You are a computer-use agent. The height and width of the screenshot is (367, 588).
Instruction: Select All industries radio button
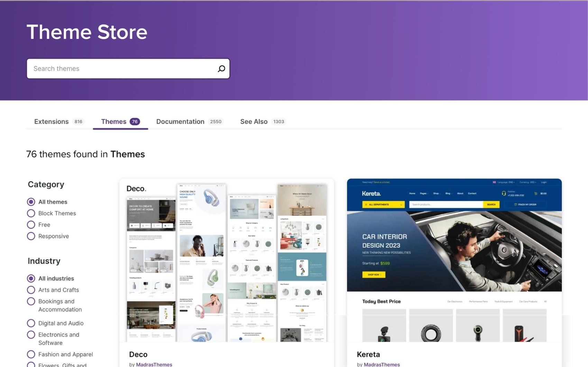[31, 279]
